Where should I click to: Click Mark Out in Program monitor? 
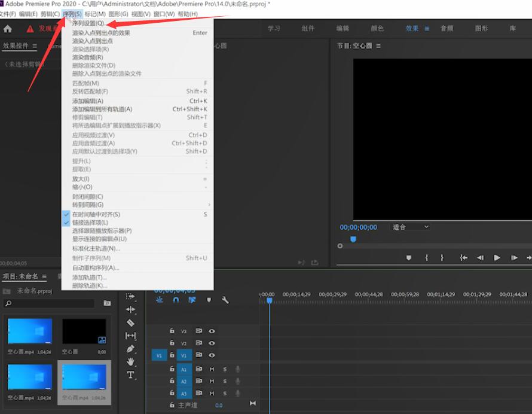click(442, 258)
